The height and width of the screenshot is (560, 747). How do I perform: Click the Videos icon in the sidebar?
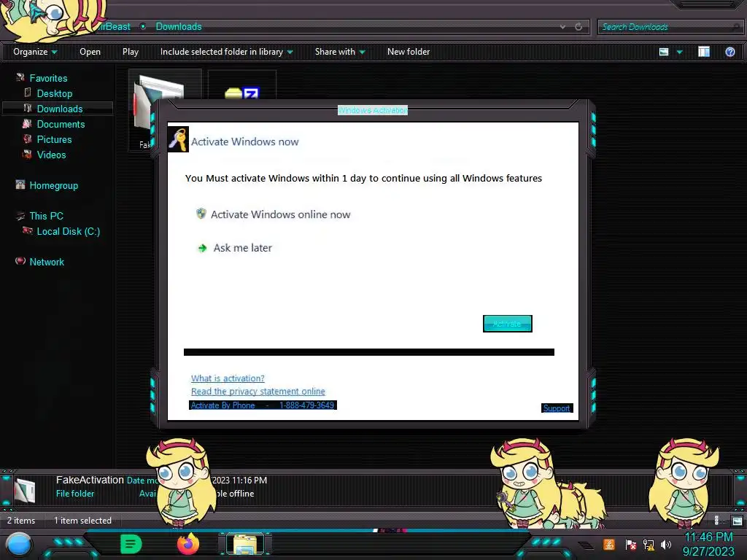pos(28,154)
